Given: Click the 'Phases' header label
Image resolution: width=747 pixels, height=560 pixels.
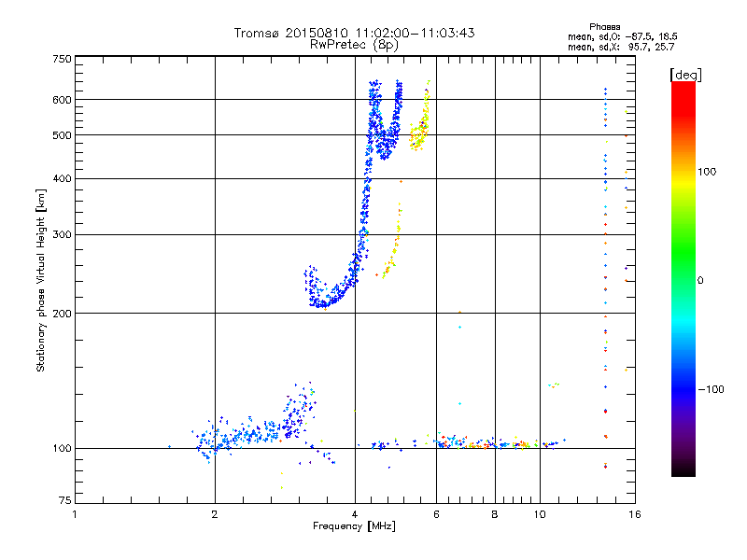Looking at the screenshot, I should [x=604, y=27].
